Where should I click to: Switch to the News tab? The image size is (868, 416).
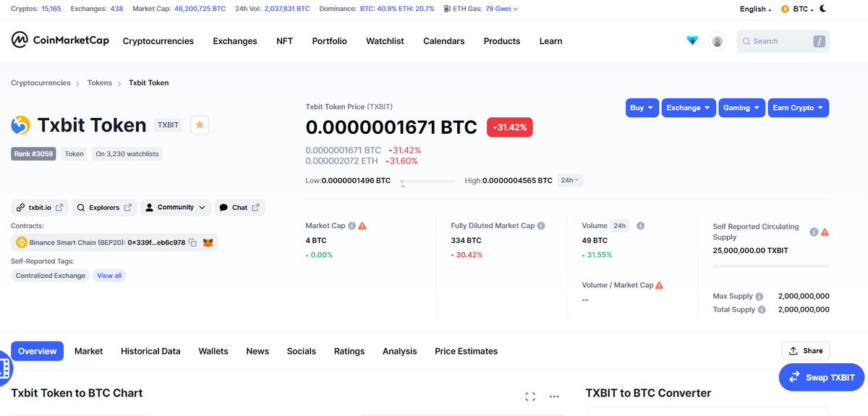pos(258,351)
